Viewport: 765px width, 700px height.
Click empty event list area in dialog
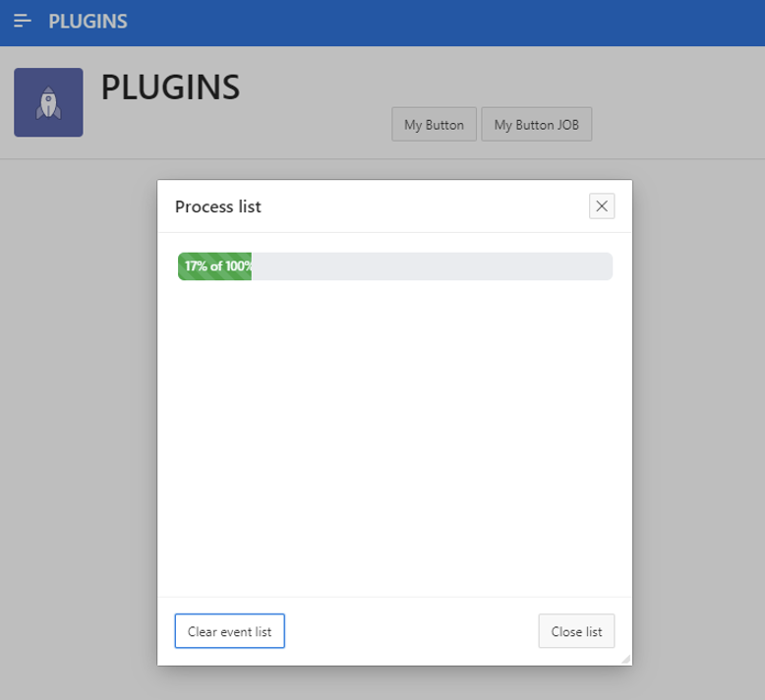point(394,439)
